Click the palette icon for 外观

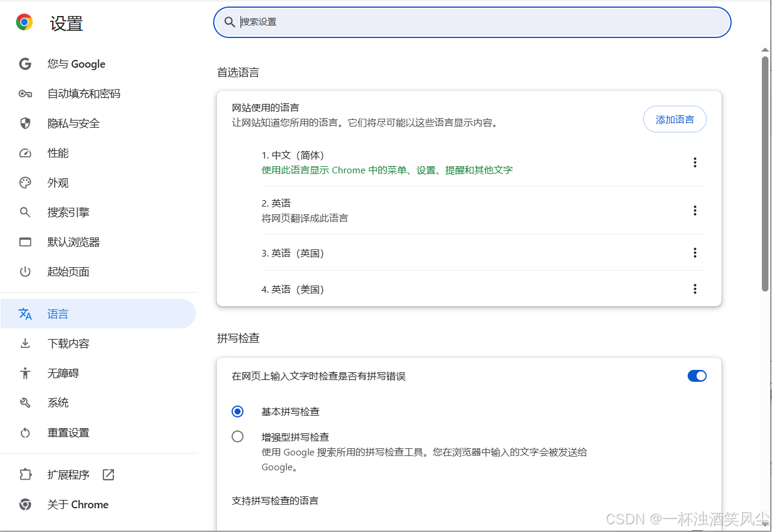pyautogui.click(x=25, y=183)
